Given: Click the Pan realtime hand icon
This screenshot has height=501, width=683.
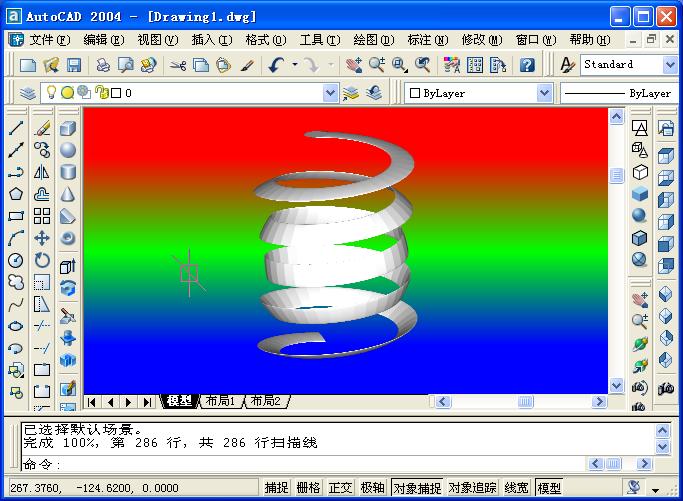Looking at the screenshot, I should pyautogui.click(x=354, y=65).
